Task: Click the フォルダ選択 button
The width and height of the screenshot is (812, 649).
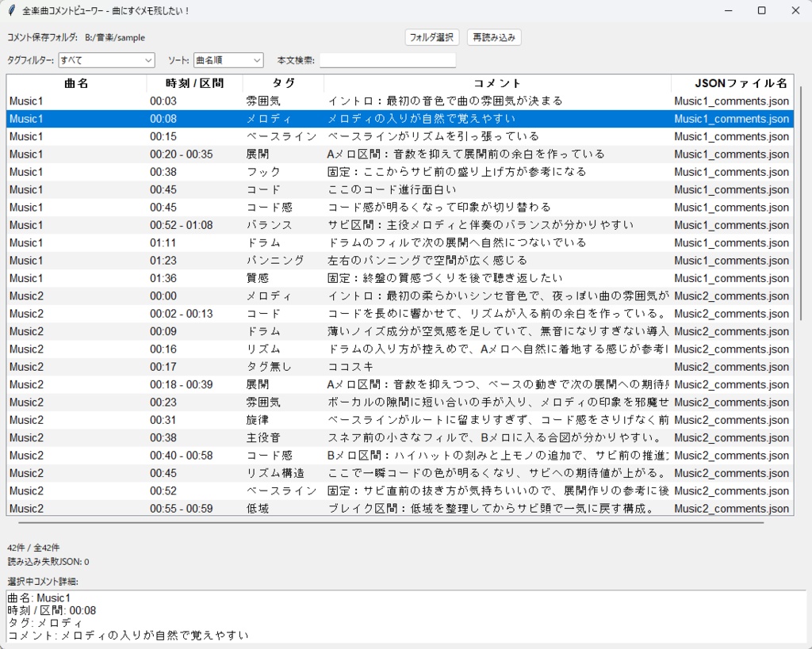Action: (431, 37)
